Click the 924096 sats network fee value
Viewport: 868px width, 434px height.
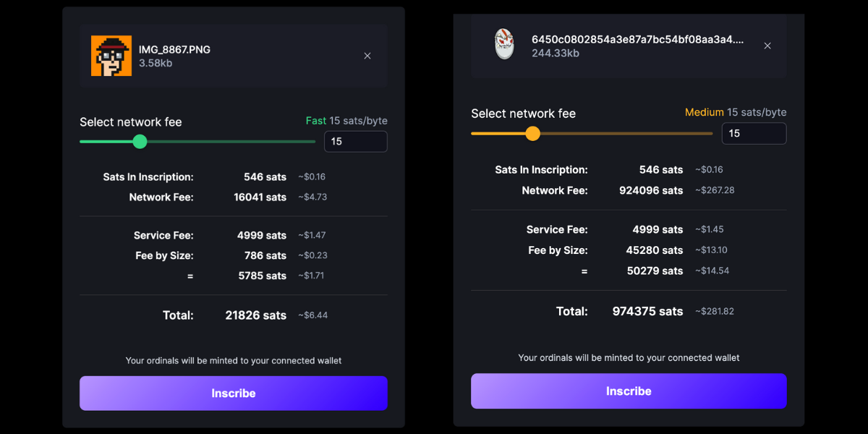[651, 190]
